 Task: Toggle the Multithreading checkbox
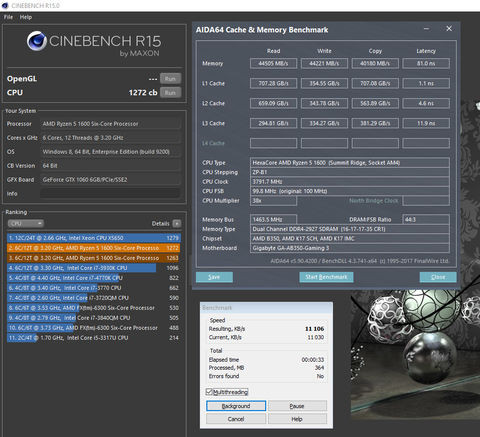click(x=209, y=392)
